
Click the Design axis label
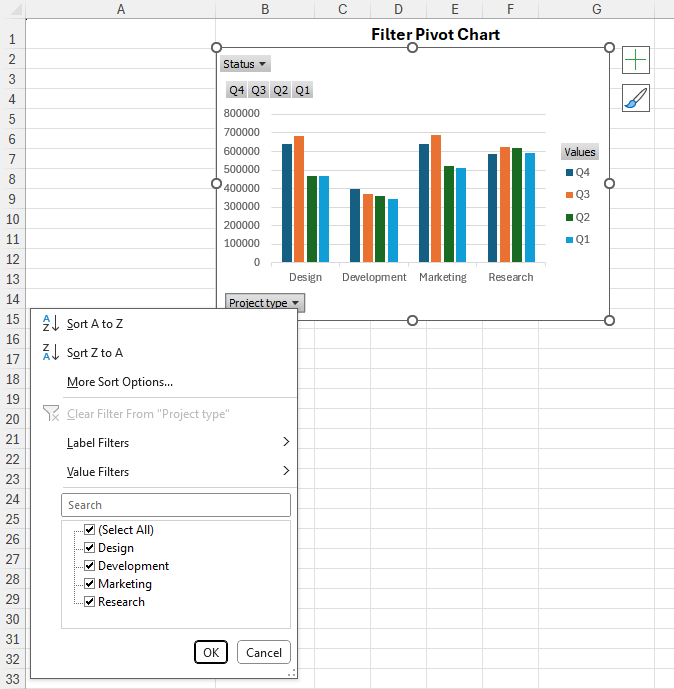305,277
